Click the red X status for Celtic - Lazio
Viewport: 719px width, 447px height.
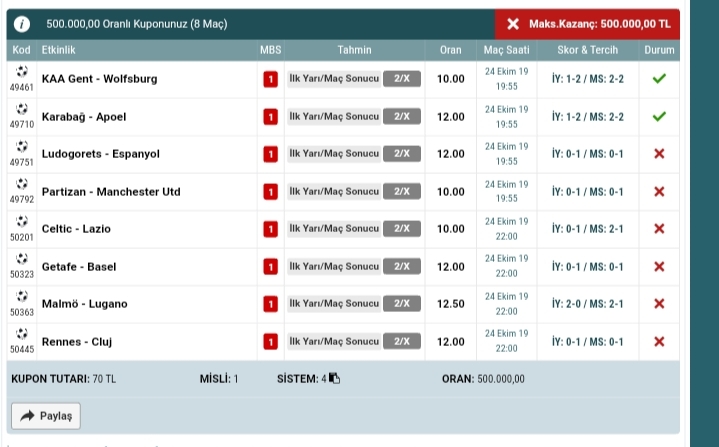(659, 229)
